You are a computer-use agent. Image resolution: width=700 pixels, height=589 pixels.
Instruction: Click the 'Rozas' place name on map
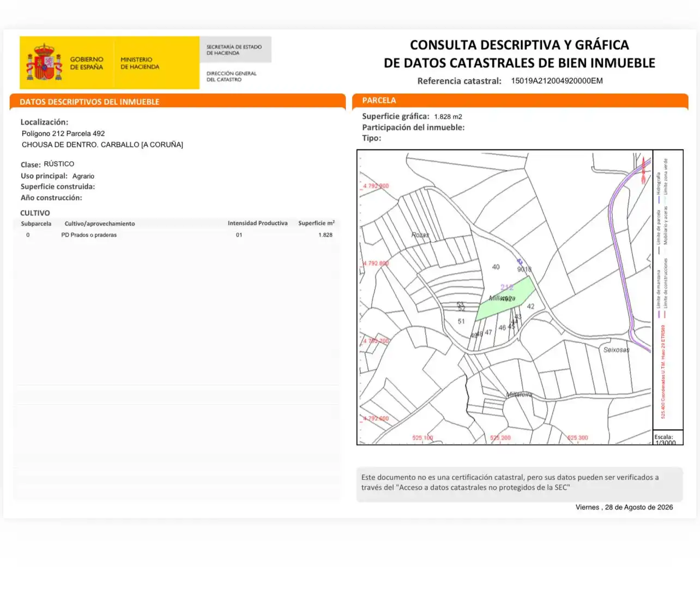click(420, 235)
